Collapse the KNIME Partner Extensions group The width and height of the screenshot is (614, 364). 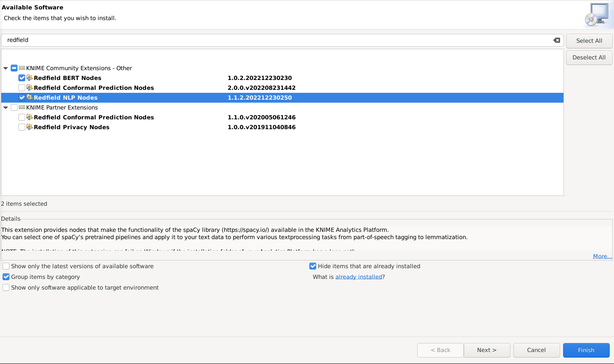(6, 107)
